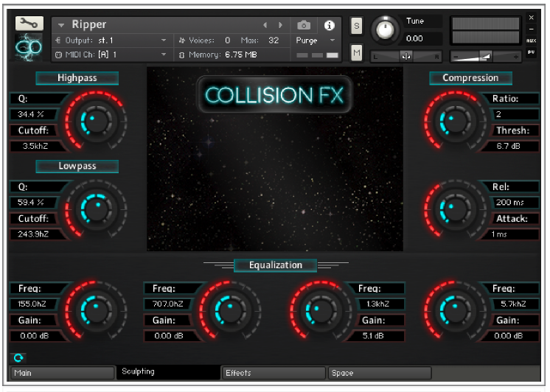
Task: Go to previous instrument preset arrow
Action: [x=265, y=25]
